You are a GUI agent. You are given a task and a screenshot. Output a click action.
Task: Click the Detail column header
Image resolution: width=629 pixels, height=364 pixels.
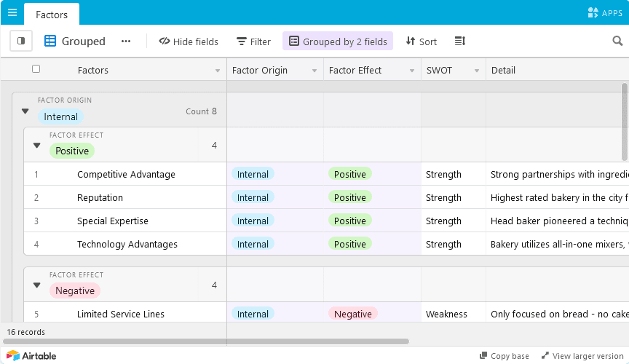pos(557,70)
